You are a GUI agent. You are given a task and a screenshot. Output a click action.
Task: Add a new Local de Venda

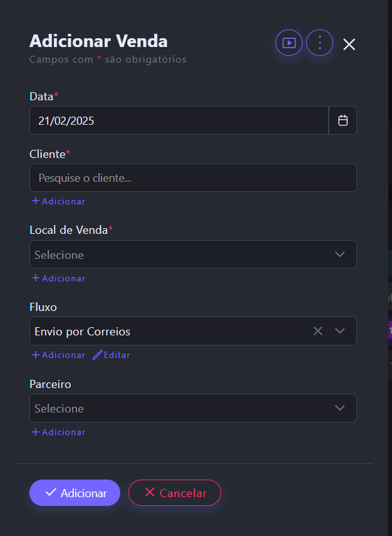tap(58, 278)
